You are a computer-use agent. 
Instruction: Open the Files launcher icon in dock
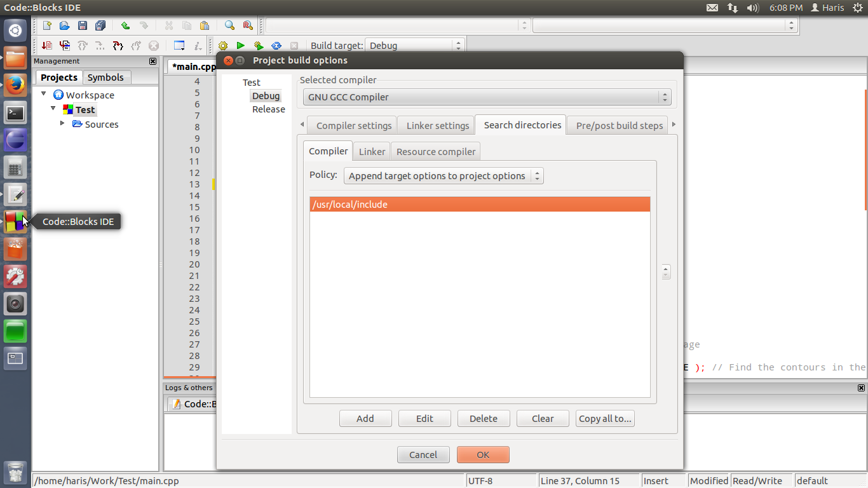point(16,58)
